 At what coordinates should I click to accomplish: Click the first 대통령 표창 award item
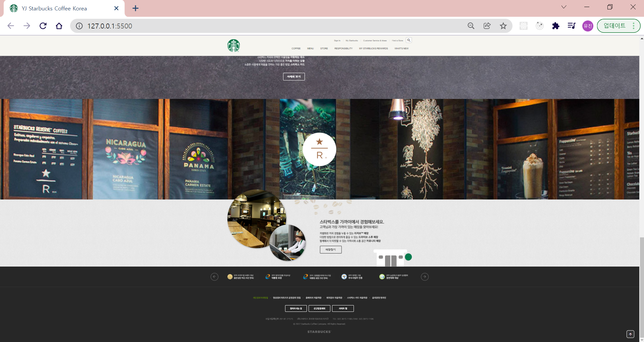[278, 277]
